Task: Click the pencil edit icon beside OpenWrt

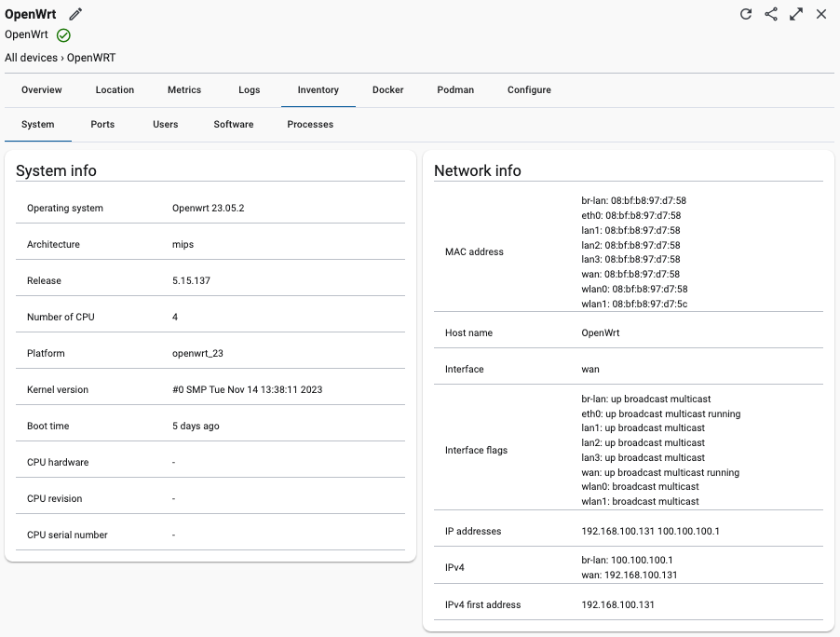Action: click(76, 14)
